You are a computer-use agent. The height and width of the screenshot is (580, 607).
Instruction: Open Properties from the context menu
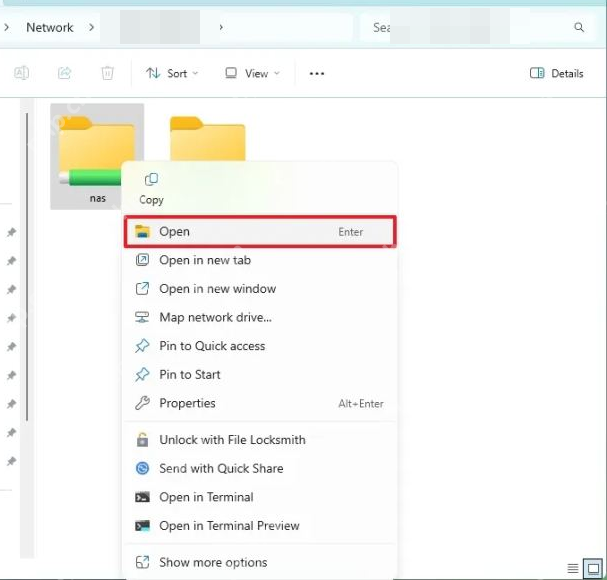pos(260,403)
